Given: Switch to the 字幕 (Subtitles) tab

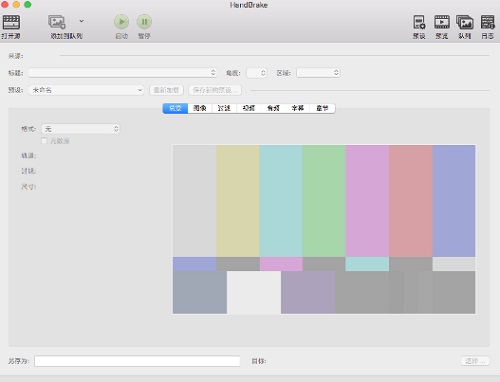Looking at the screenshot, I should pyautogui.click(x=298, y=108).
